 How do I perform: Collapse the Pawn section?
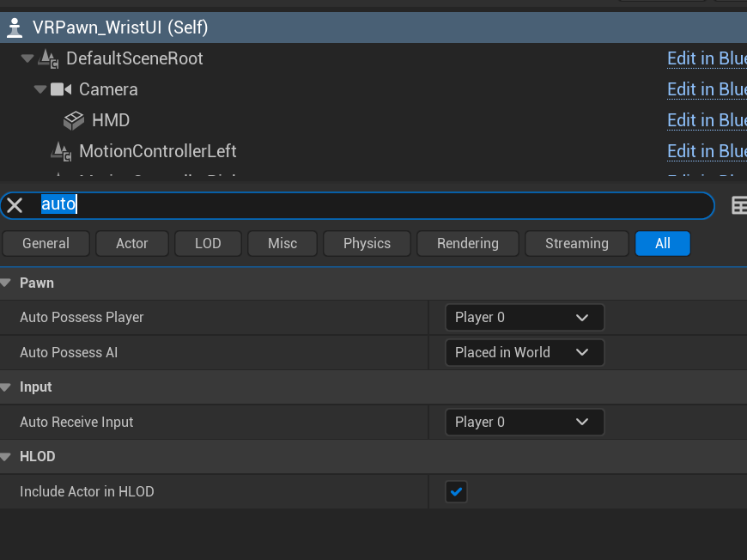click(6, 283)
